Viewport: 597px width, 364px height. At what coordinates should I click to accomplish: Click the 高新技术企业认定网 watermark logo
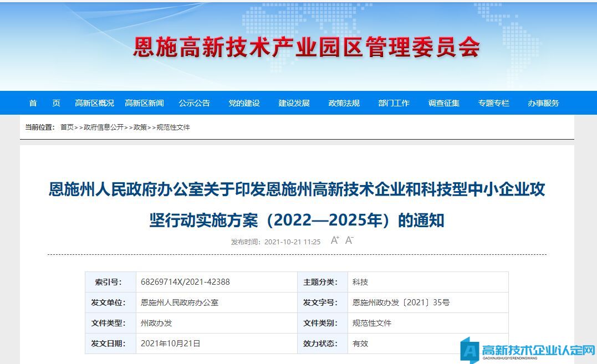pos(528,351)
